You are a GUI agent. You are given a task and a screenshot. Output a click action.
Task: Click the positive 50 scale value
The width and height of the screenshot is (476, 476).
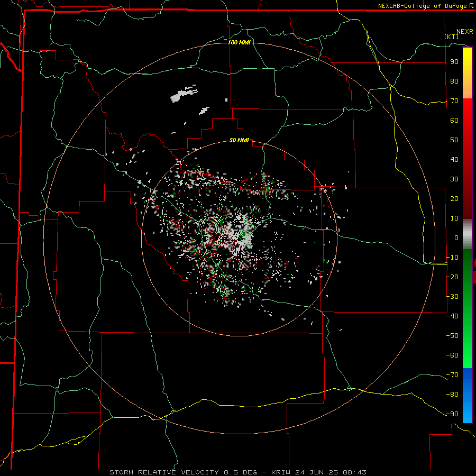point(454,140)
